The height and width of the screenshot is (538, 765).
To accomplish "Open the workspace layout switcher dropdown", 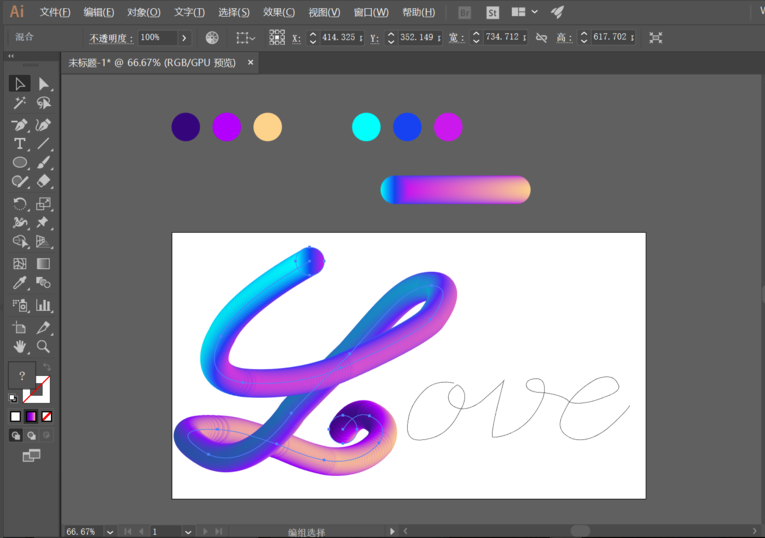I will tap(524, 12).
